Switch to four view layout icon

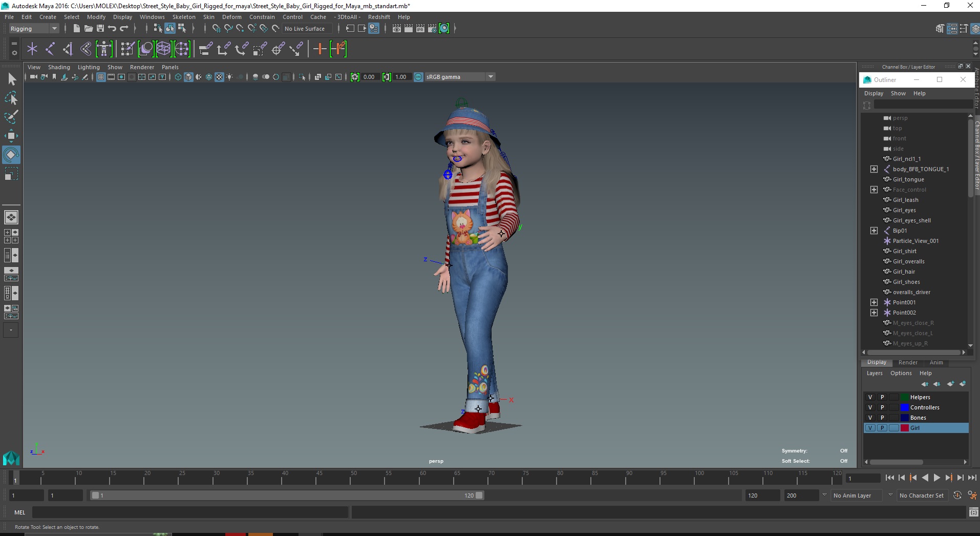11,236
